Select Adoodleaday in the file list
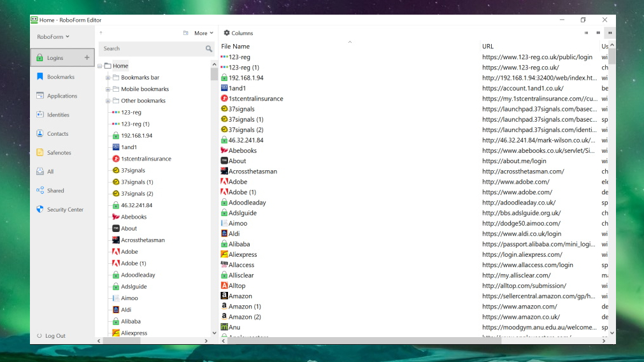This screenshot has height=362, width=644. tap(247, 203)
